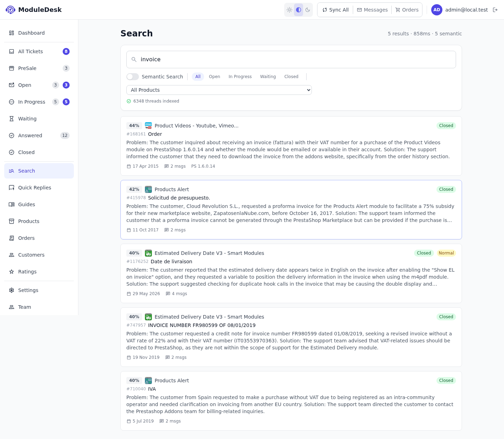504x439 pixels.
Task: Filter results by Closed status
Action: tap(291, 77)
